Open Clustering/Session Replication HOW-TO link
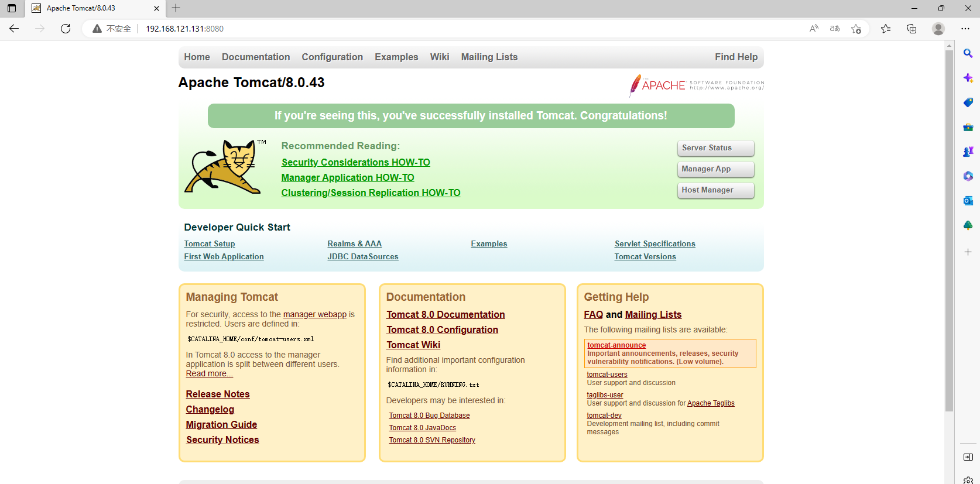 pyautogui.click(x=371, y=193)
